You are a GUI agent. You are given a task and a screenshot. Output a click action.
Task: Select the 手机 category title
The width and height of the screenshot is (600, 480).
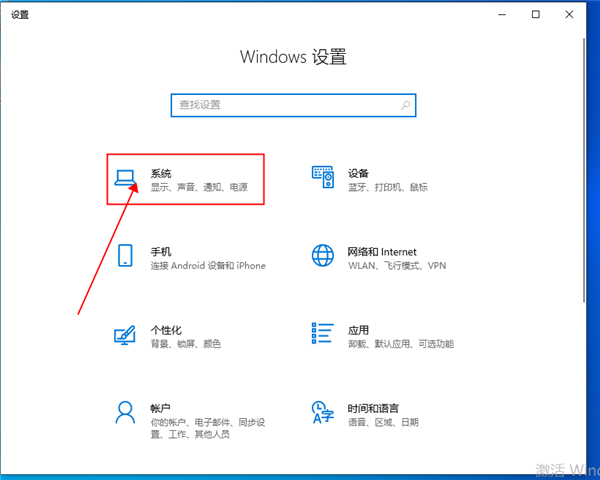point(161,252)
